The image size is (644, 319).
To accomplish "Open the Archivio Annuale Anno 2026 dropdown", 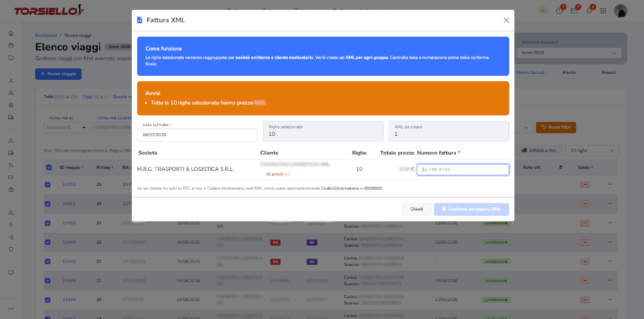I will pyautogui.click(x=569, y=53).
